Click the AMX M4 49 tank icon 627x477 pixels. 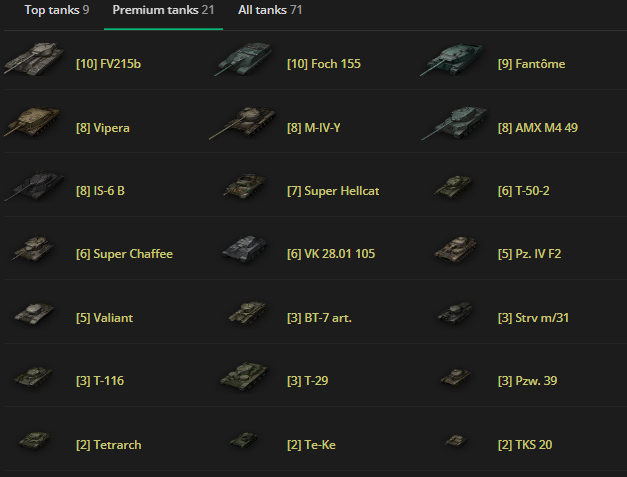tap(455, 123)
